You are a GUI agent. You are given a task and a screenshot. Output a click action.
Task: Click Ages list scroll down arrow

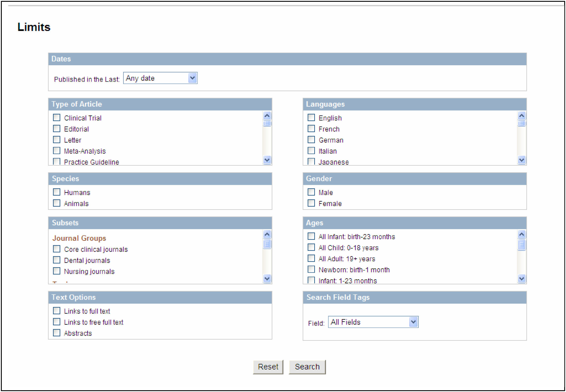pos(521,279)
